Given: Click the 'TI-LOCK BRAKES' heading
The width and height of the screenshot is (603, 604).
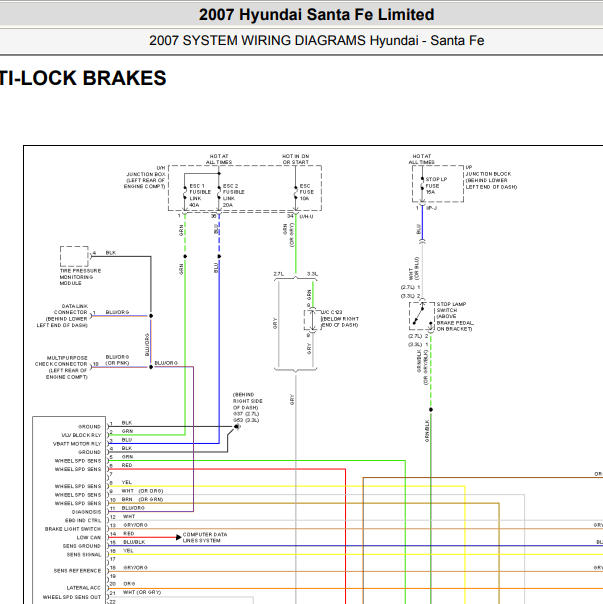Looking at the screenshot, I should (83, 78).
